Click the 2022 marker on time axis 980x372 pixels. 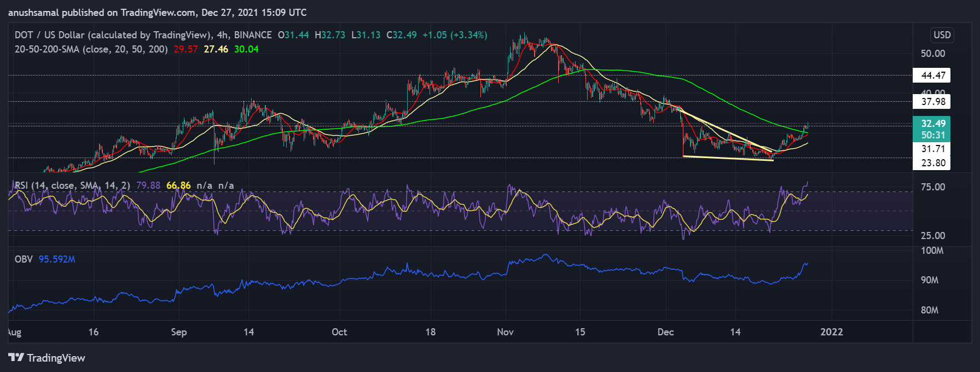click(x=831, y=332)
